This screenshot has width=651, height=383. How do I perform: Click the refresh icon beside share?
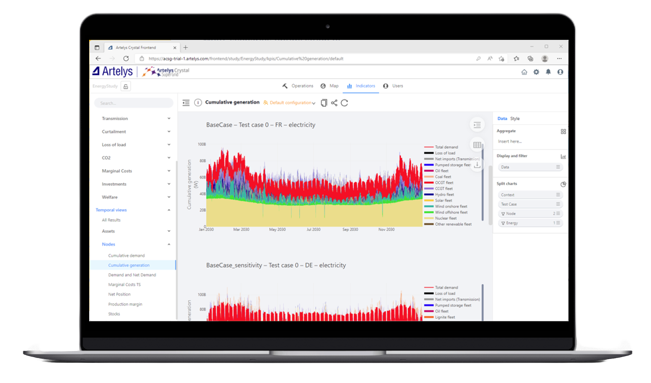345,103
